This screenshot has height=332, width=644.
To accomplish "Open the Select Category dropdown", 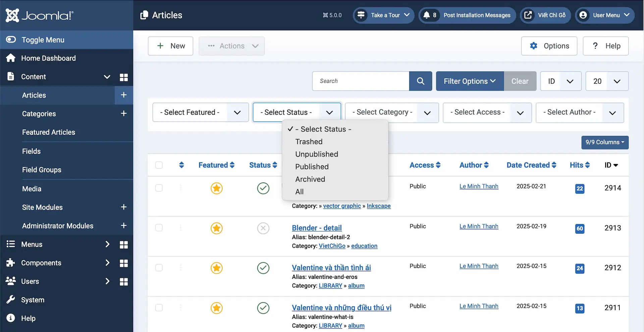I will point(391,112).
